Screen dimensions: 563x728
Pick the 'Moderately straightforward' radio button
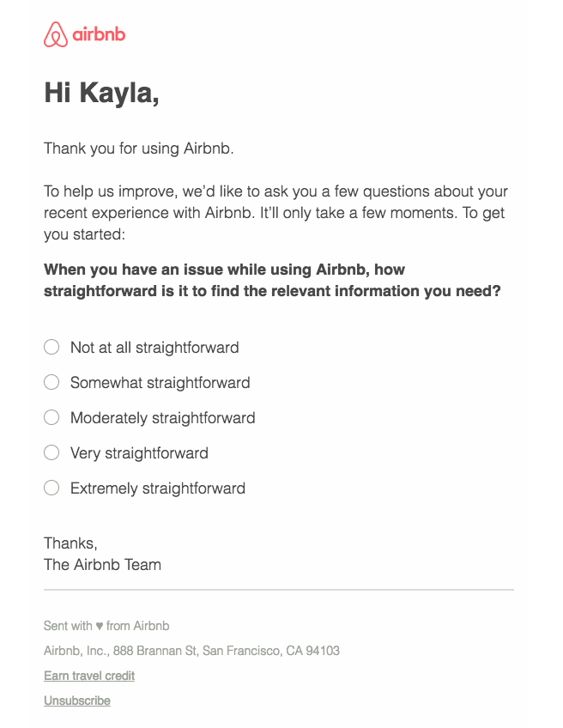click(x=51, y=417)
